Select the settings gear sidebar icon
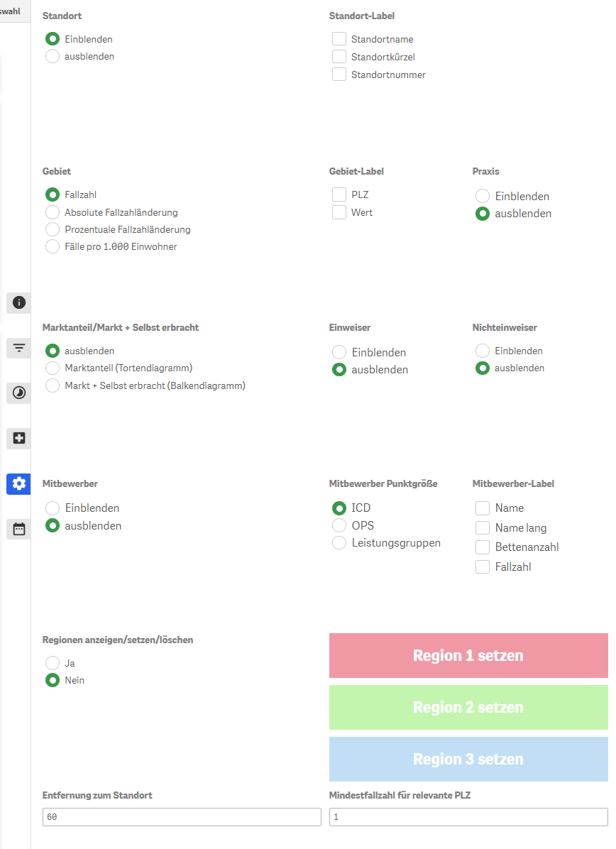Screen dimensions: 616x849 (x=19, y=483)
